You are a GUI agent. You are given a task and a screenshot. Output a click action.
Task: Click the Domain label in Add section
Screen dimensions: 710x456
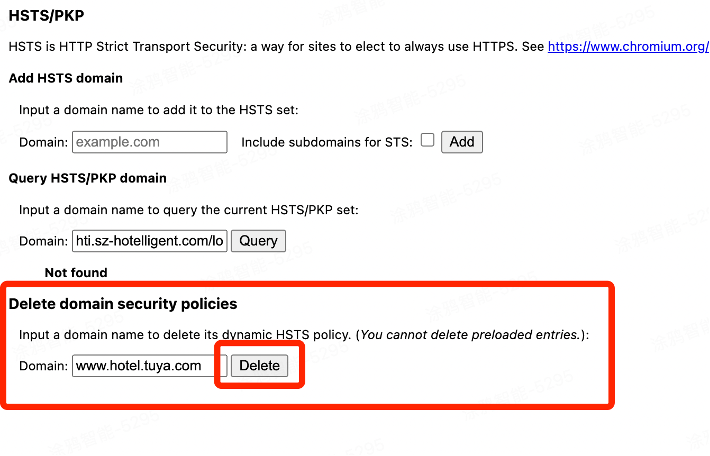click(43, 142)
